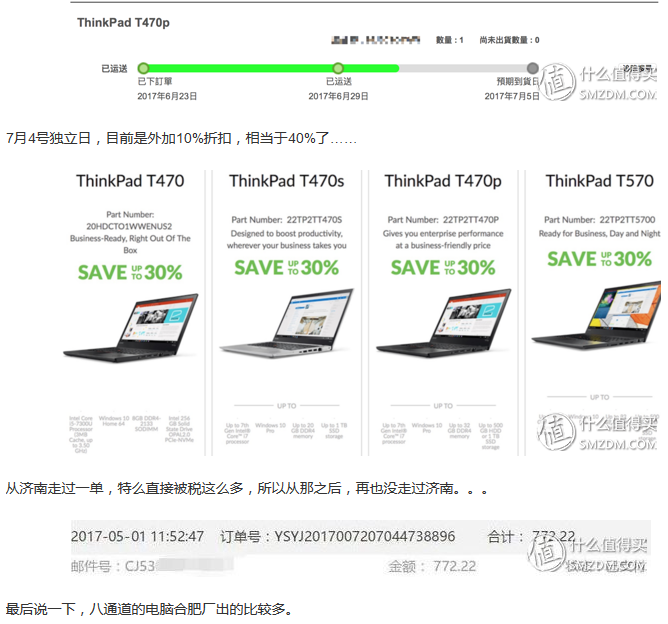This screenshot has height=624, width=668.
Task: Click the paragraph starting 从济南走过一单
Action: 247,488
